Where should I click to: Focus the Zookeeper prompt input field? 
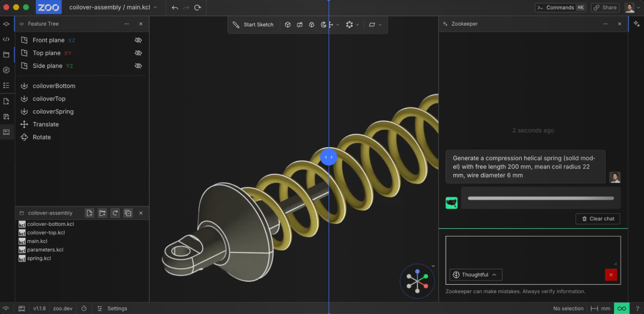point(533,251)
